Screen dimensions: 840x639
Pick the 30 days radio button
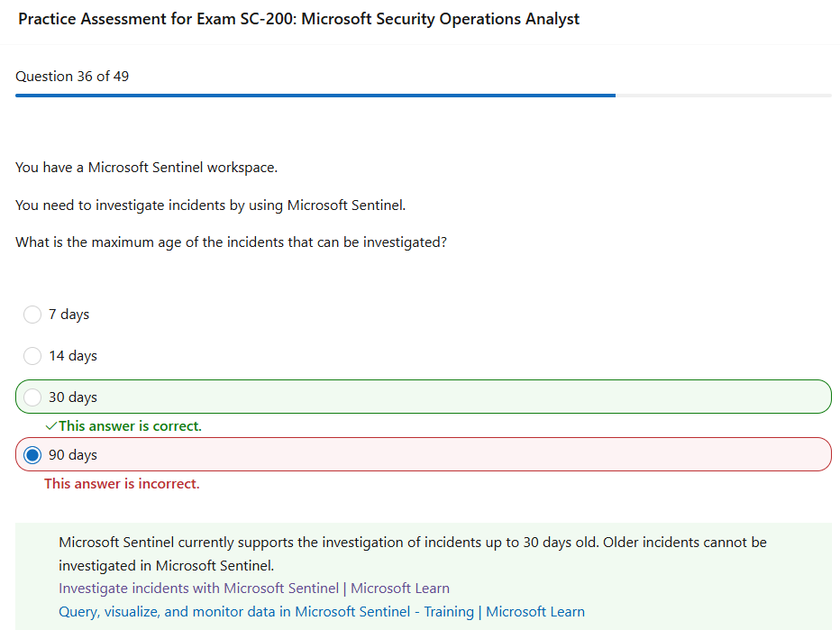coord(32,397)
